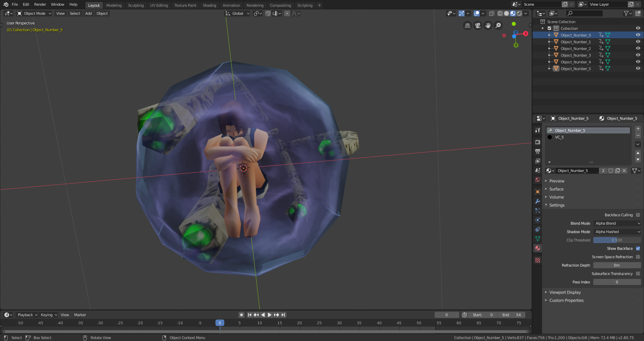Click the Pass Index value field

coord(617,282)
